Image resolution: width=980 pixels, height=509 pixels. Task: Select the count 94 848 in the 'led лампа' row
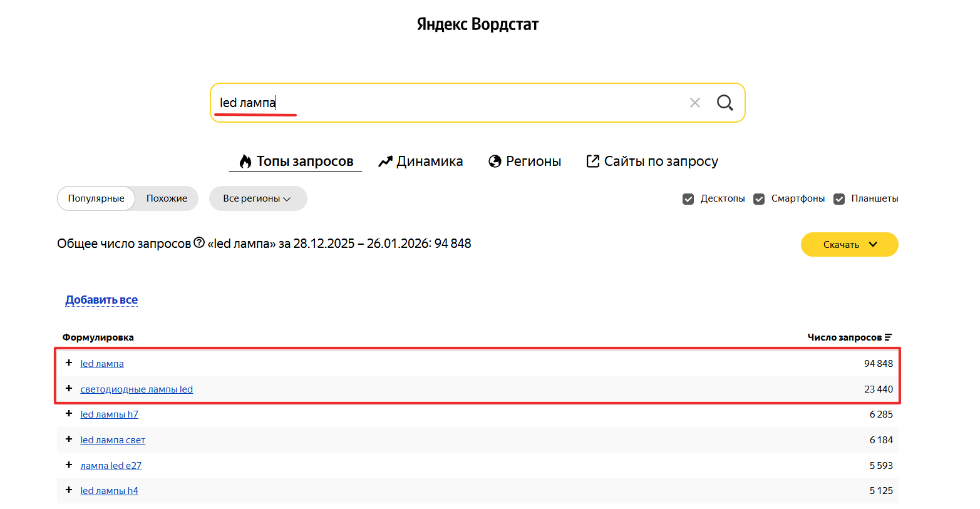[879, 364]
